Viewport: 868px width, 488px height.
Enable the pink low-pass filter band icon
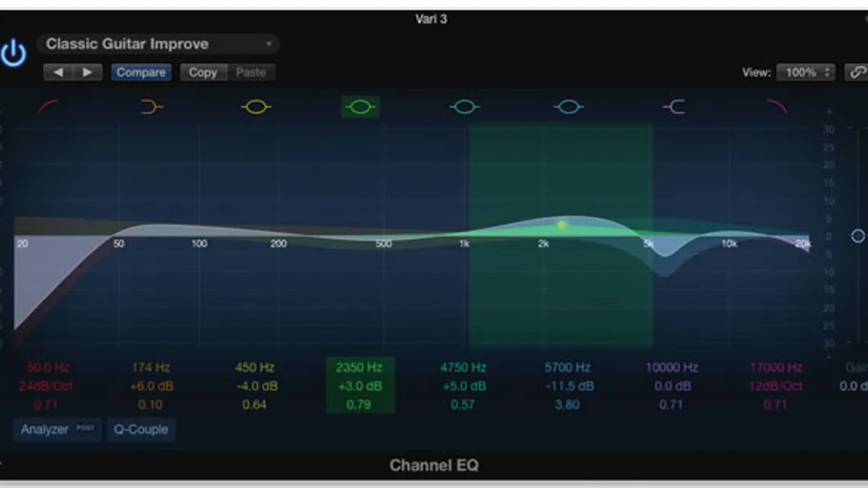tap(777, 107)
